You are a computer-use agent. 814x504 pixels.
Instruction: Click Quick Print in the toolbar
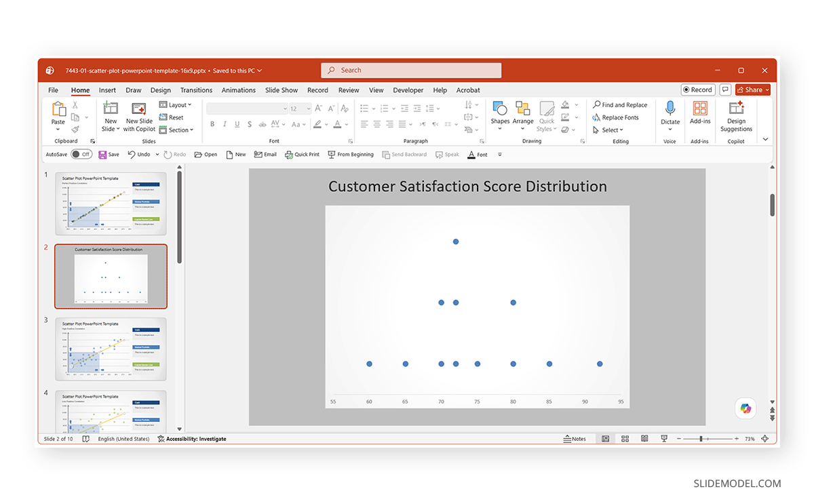[302, 155]
